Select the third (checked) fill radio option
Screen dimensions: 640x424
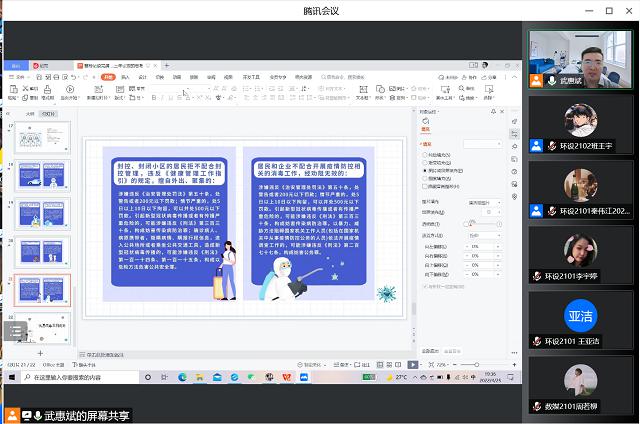tap(425, 171)
